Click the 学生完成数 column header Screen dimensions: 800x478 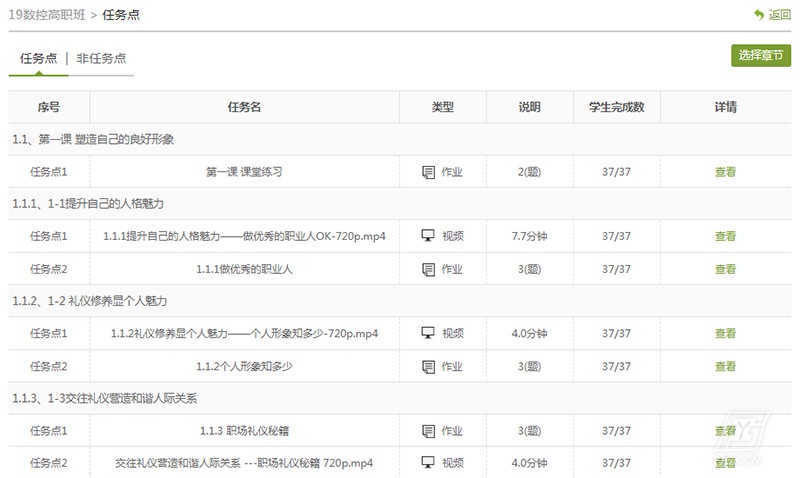click(x=616, y=107)
